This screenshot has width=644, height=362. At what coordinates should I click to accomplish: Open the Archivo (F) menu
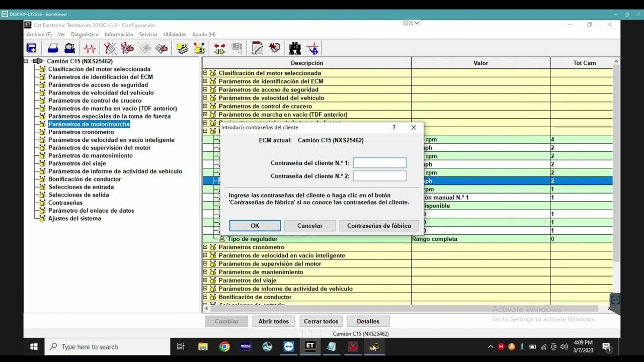coord(39,34)
